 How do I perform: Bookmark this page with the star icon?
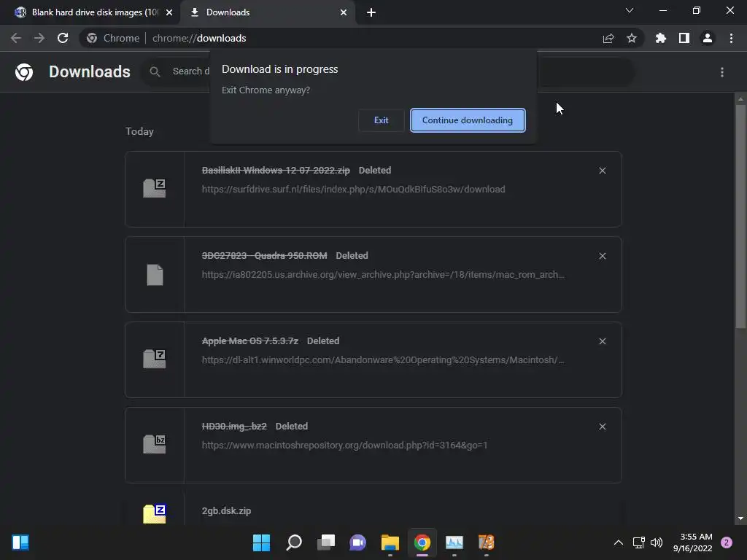[x=632, y=38]
